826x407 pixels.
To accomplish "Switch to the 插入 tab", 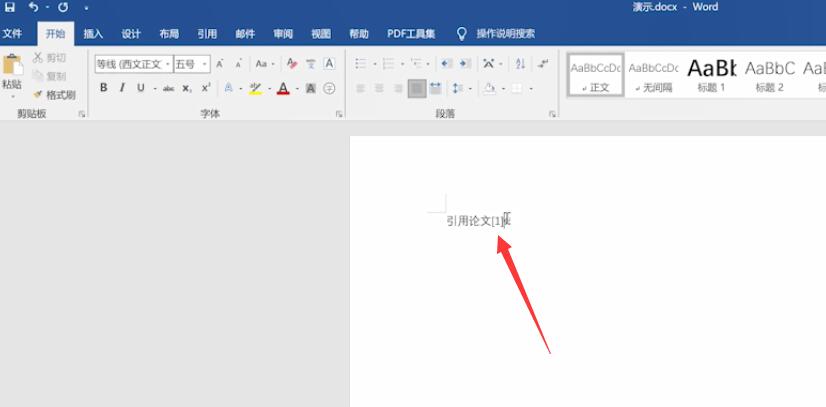I will click(93, 34).
